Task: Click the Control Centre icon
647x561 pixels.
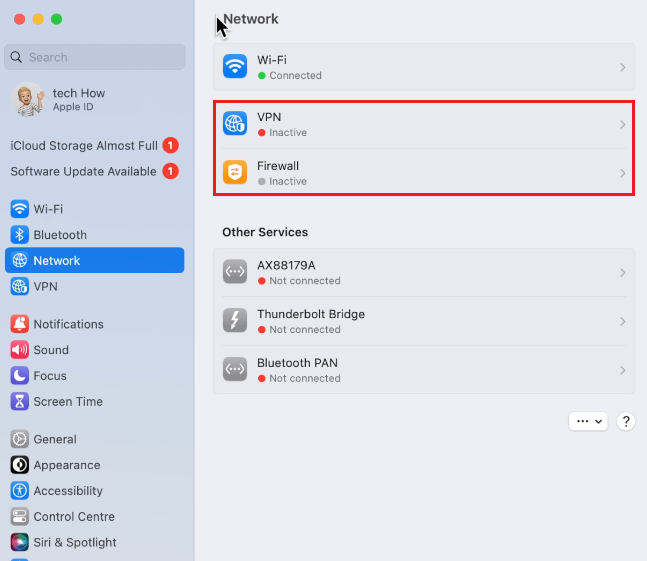Action: pyautogui.click(x=19, y=516)
